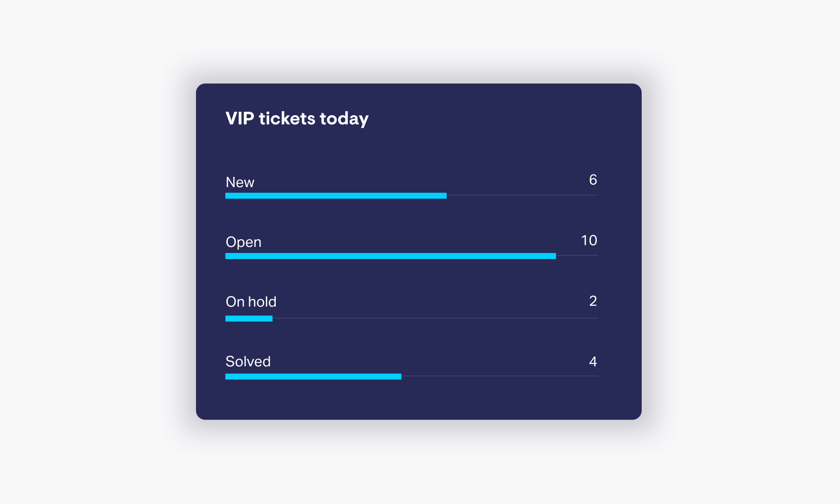The width and height of the screenshot is (840, 504).
Task: Click the On hold blue progress bar
Action: click(249, 318)
